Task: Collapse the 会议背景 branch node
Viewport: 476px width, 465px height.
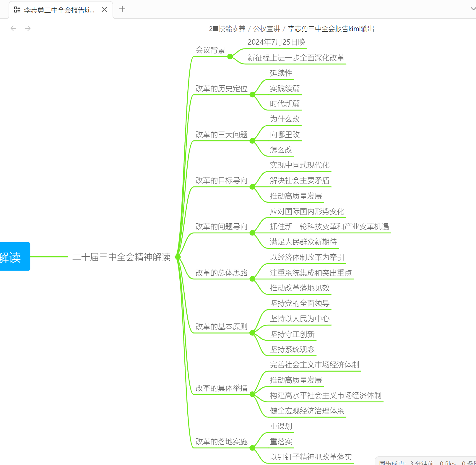Action: pyautogui.click(x=230, y=56)
